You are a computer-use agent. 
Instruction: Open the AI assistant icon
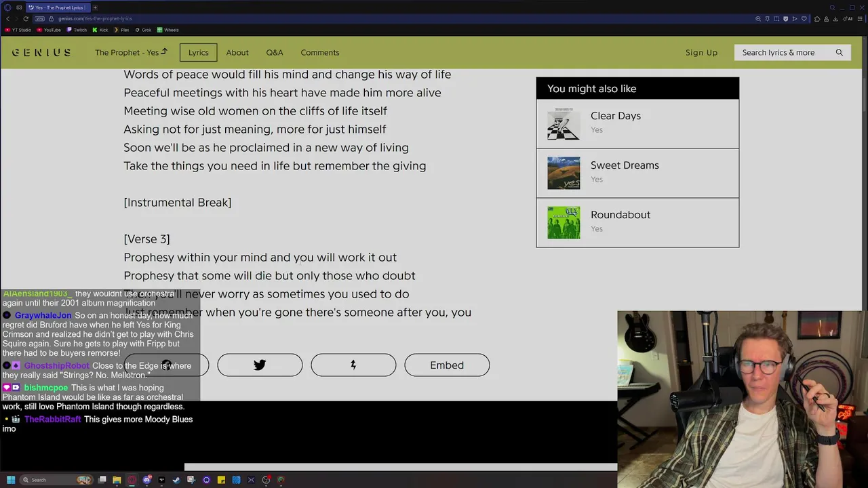[848, 19]
